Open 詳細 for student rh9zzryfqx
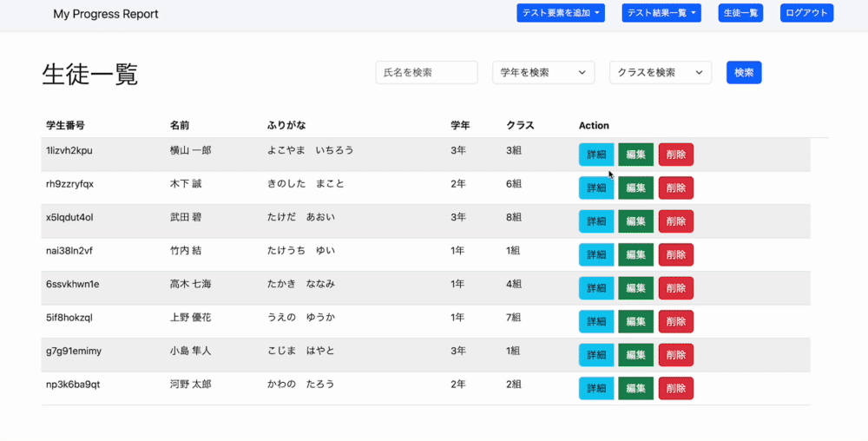The image size is (868, 441). click(596, 188)
